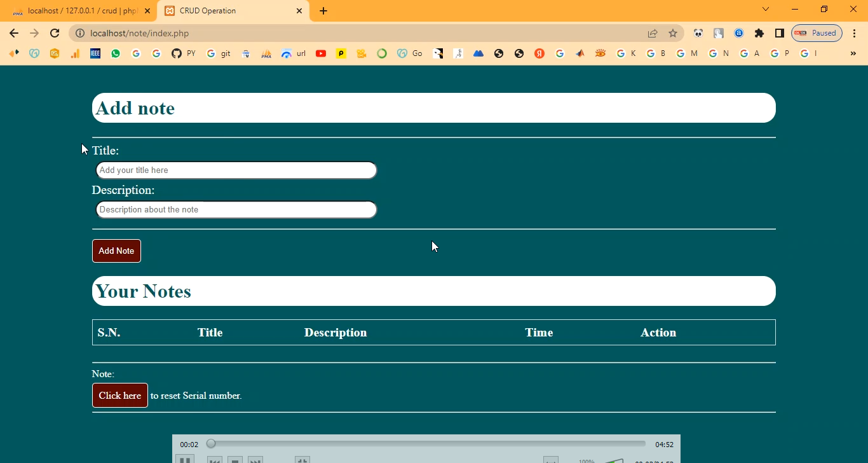Expand the hidden bookmarks overflow chevron

(x=853, y=53)
